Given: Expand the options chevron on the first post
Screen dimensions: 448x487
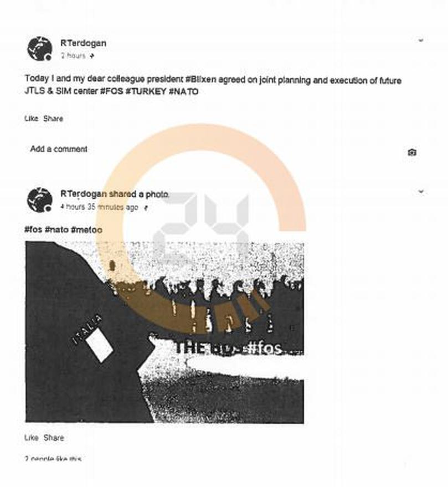Looking at the screenshot, I should tap(421, 40).
